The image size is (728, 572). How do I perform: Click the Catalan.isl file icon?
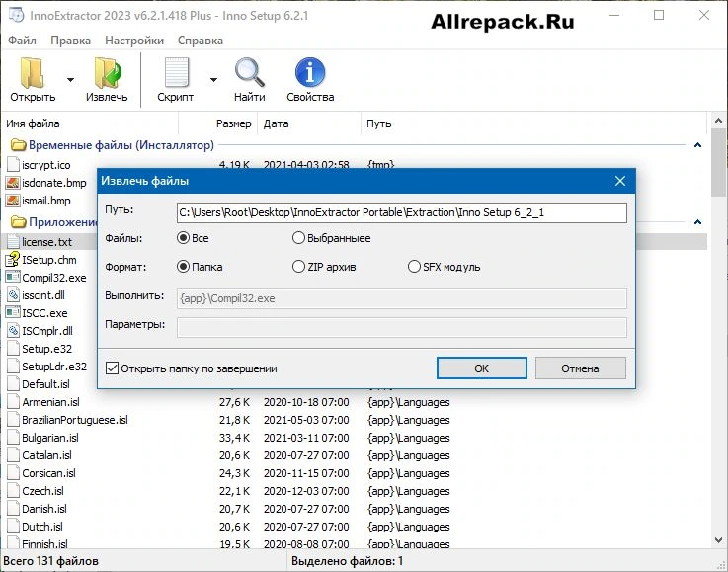[13, 455]
